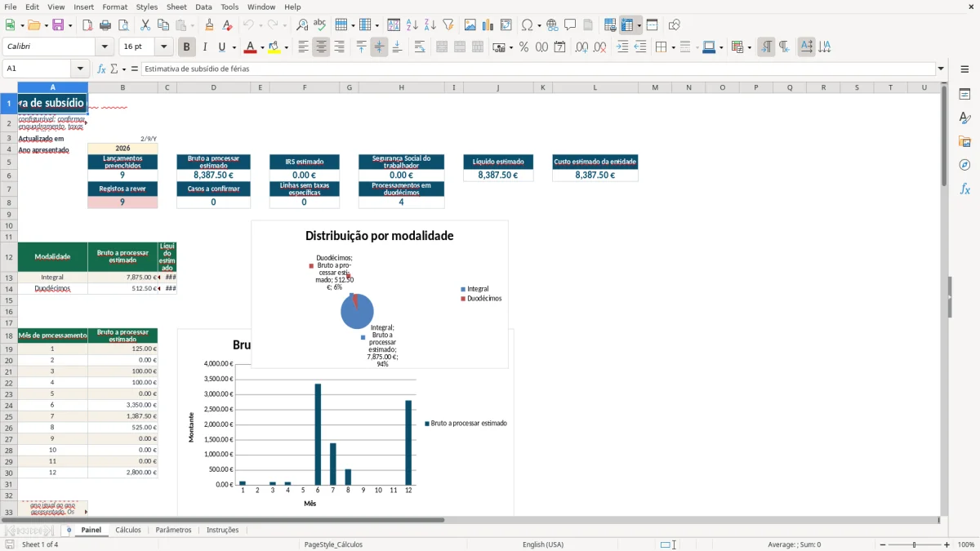Open sidebar Functions fx icon
This screenshot has width=980, height=551.
coord(964,189)
